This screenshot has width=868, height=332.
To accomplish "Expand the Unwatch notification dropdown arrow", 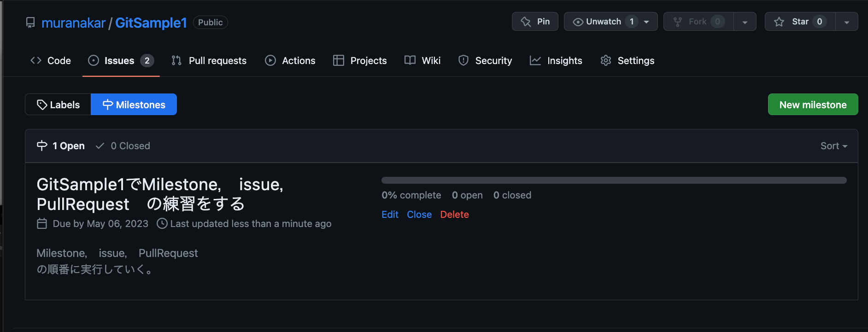I will 646,22.
